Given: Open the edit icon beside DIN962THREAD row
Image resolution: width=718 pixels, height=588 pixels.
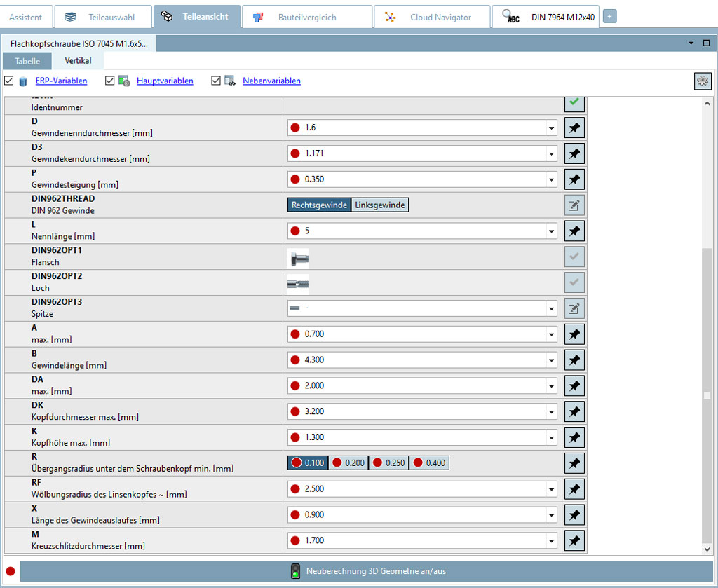Looking at the screenshot, I should coord(574,205).
